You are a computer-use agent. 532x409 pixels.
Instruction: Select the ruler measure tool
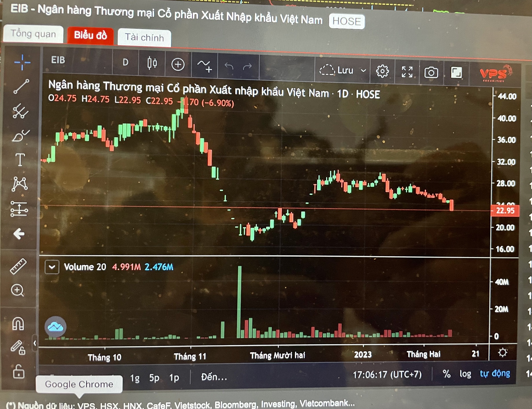click(18, 266)
